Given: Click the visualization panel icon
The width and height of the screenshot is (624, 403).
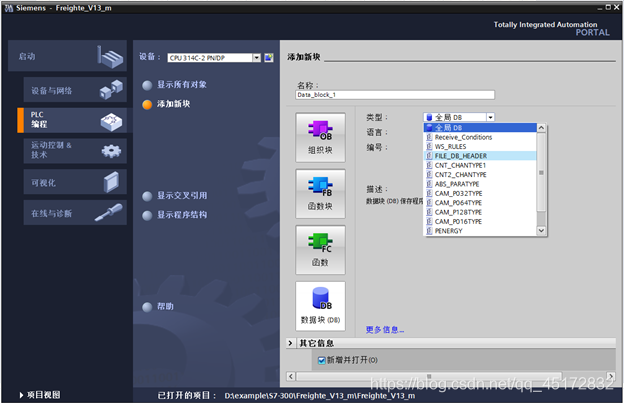Looking at the screenshot, I should 111,182.
